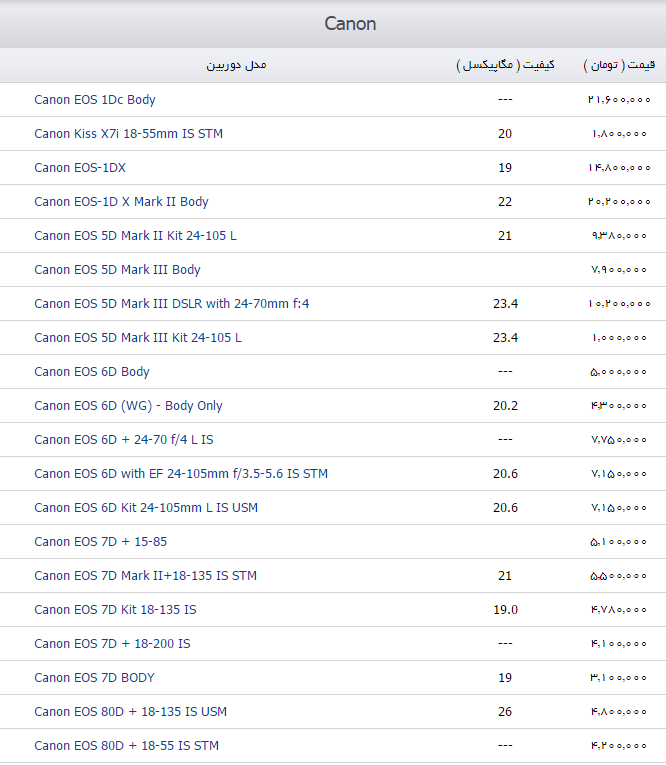Open the Canon EOS 7D BODY link
666x765 pixels.
point(94,678)
